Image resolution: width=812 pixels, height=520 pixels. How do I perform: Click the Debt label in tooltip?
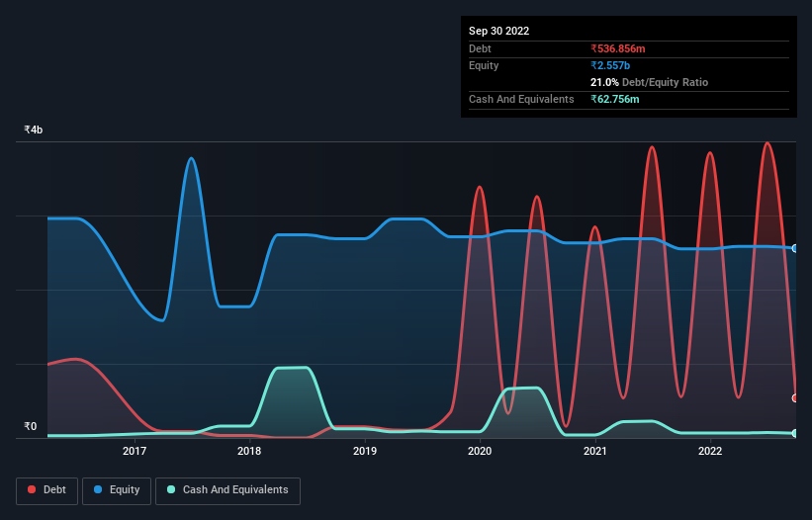tap(480, 48)
